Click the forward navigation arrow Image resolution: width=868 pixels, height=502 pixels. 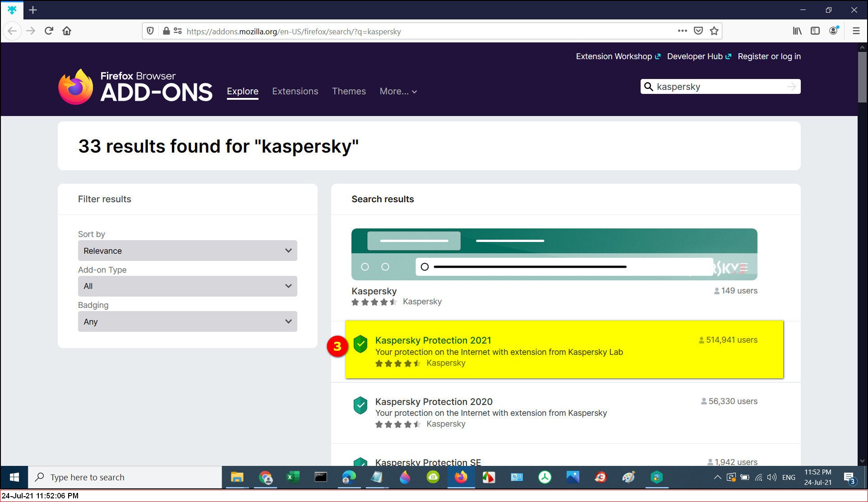tap(31, 31)
